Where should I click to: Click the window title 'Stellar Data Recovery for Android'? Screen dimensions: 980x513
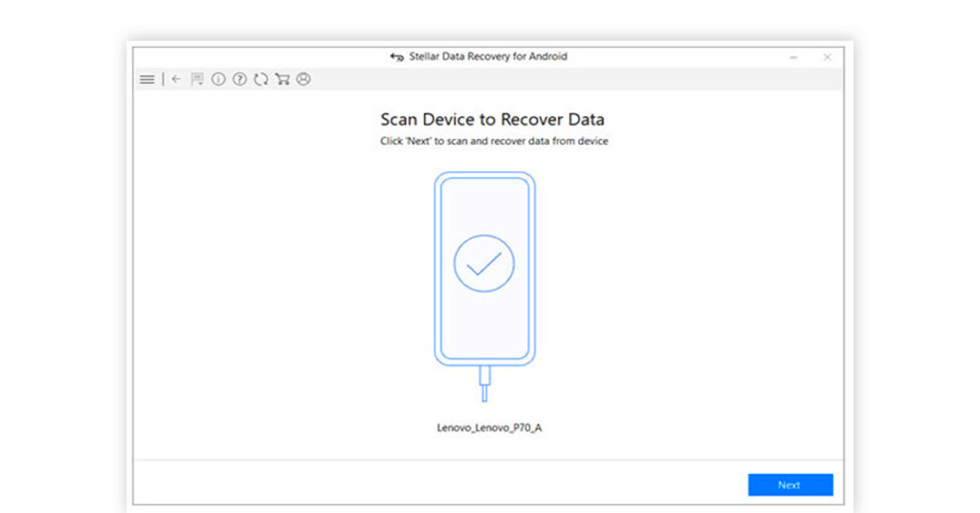[488, 57]
